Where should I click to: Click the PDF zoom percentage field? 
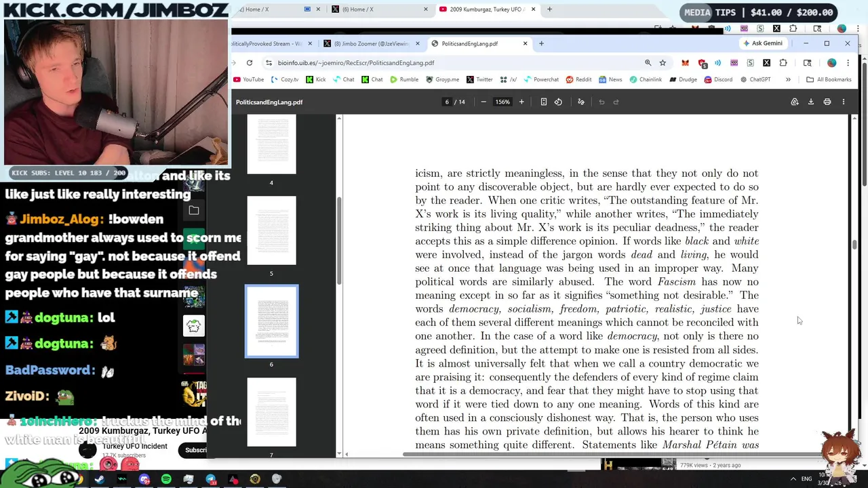(x=502, y=102)
